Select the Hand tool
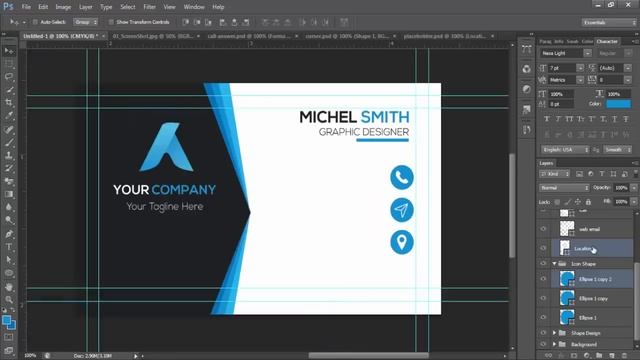The height and width of the screenshot is (360, 640). (x=9, y=287)
